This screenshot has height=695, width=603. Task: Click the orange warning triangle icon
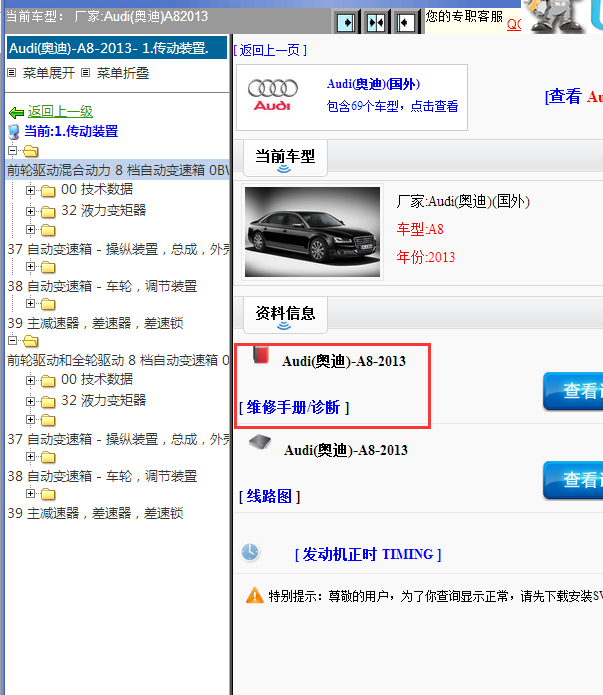pos(255,595)
